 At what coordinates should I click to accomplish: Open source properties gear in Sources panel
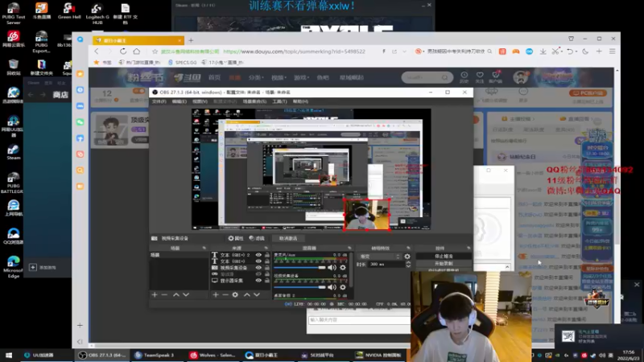pyautogui.click(x=235, y=294)
